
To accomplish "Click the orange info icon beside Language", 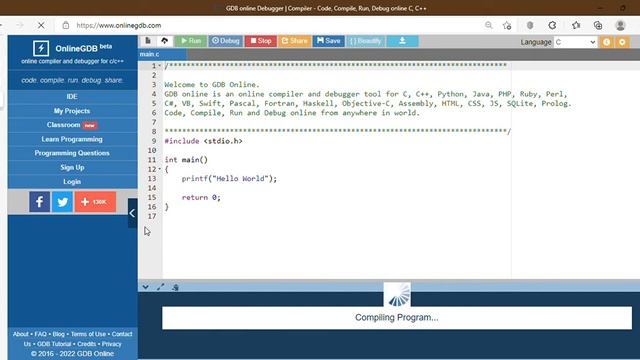I will pos(607,42).
